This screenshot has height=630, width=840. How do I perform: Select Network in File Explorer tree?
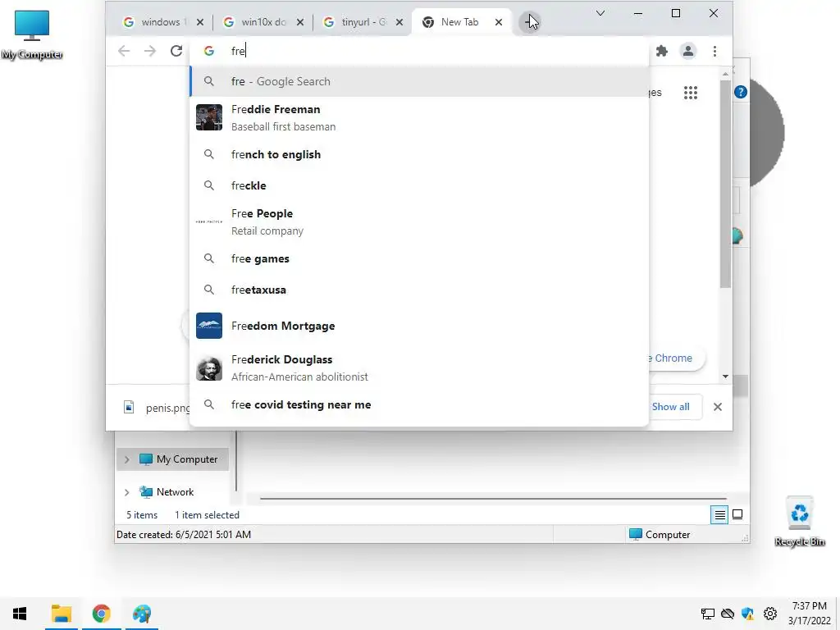pyautogui.click(x=167, y=492)
